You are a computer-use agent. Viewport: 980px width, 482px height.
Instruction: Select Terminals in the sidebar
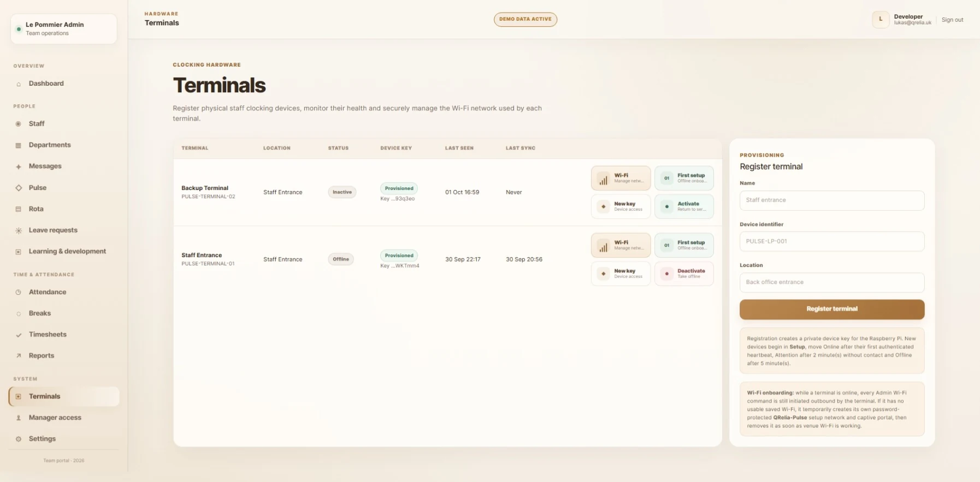point(64,397)
